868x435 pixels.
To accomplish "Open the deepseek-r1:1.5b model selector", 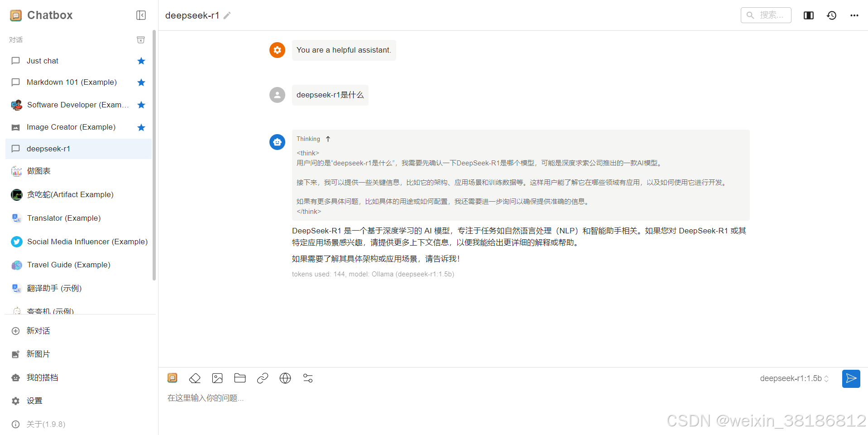I will point(794,378).
